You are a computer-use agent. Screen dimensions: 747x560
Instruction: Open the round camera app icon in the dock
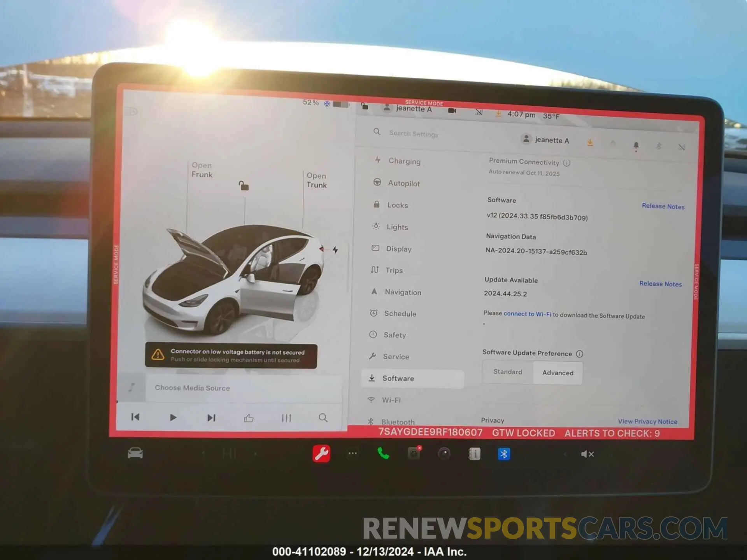click(x=444, y=453)
